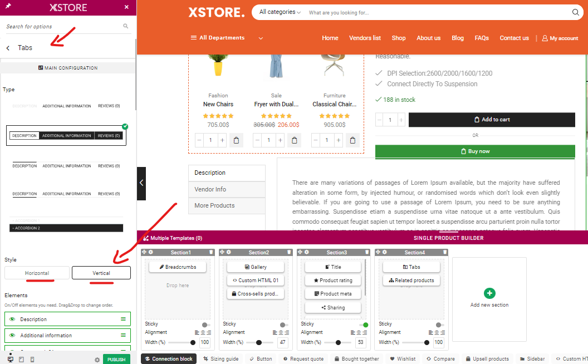
Task: Open the More Products tab
Action: coord(227,205)
